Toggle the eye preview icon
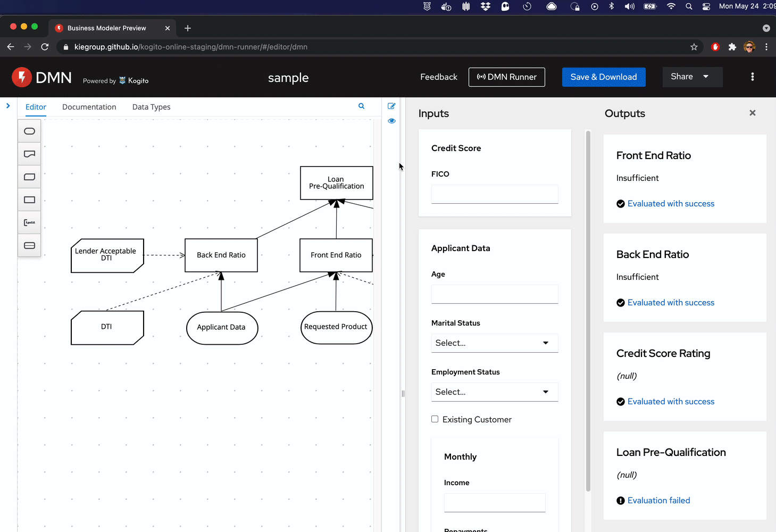The width and height of the screenshot is (776, 532). tap(391, 121)
